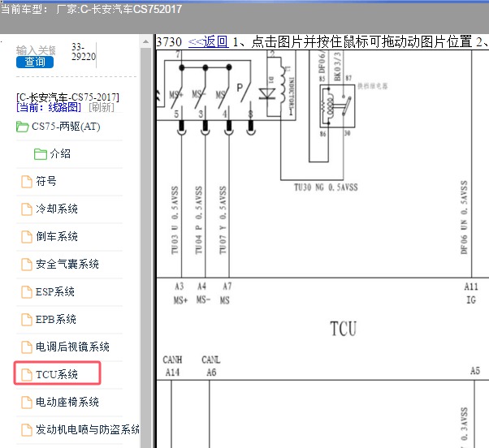The height and width of the screenshot is (448, 489).
Task: Click the page icon beside 电动座椅系统
Action: tap(27, 403)
